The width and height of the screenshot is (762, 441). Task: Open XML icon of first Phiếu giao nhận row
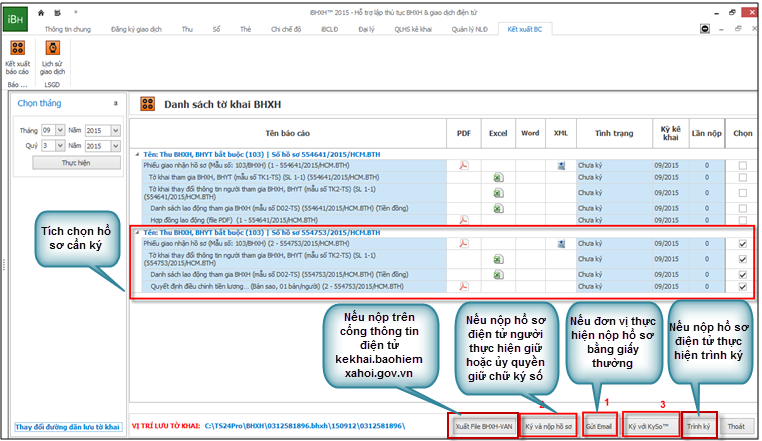561,165
